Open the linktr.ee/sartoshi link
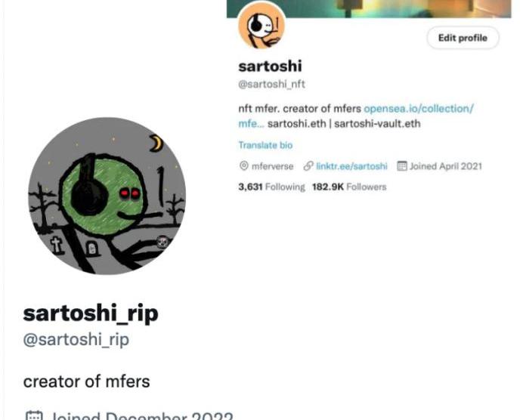The width and height of the screenshot is (523, 420). (351, 166)
